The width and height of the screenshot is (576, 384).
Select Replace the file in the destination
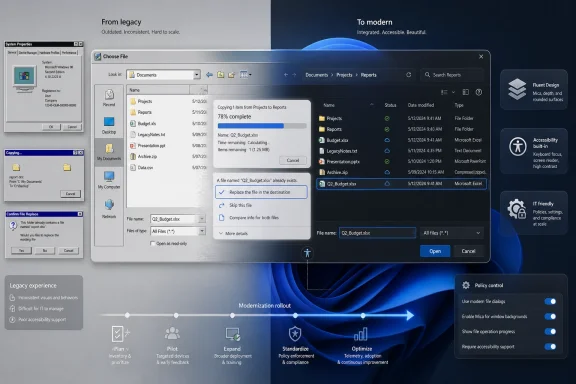pyautogui.click(x=261, y=192)
